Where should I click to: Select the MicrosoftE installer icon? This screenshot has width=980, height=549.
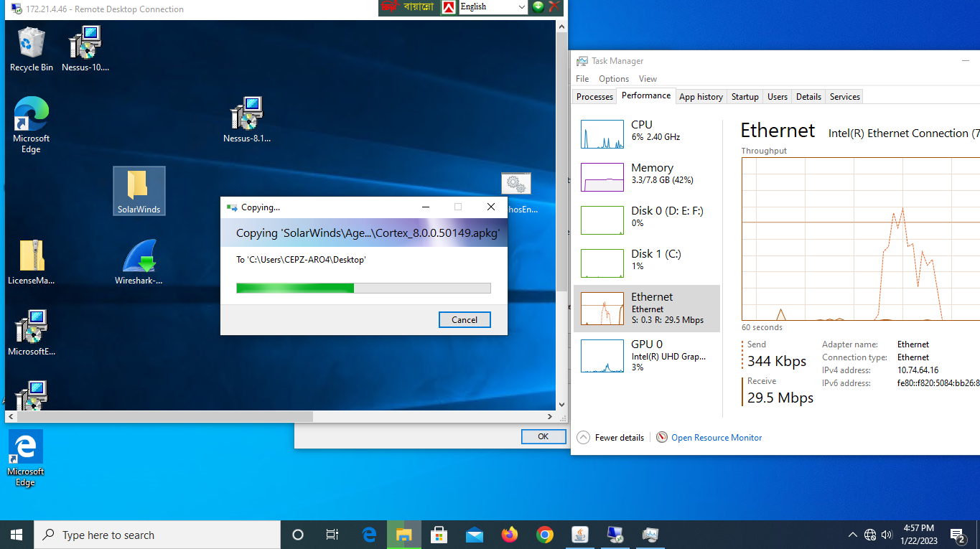tap(31, 333)
